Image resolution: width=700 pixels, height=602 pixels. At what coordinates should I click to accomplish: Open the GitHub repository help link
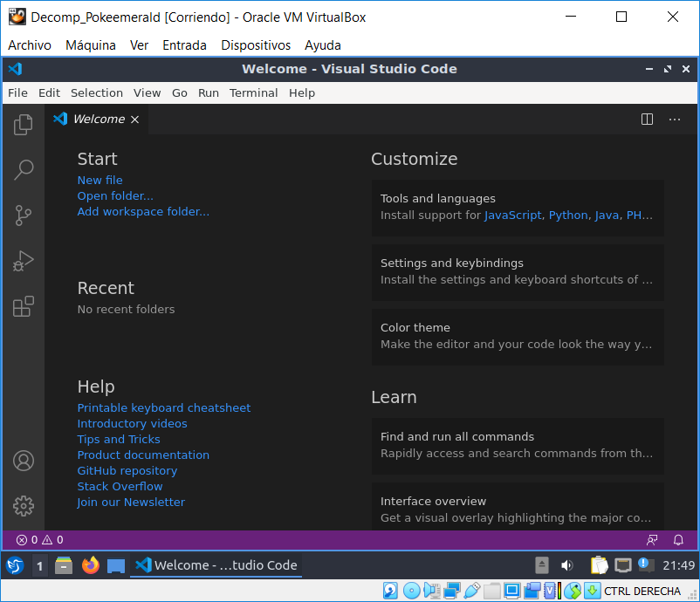click(x=127, y=471)
